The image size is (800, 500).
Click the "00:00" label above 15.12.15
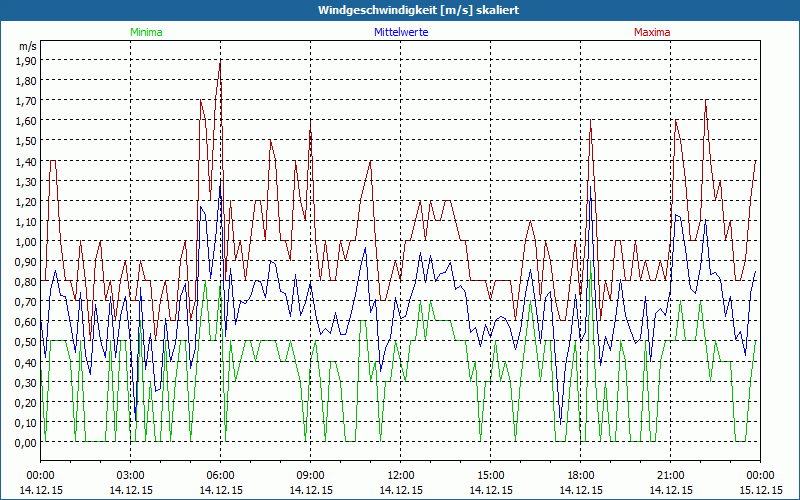pyautogui.click(x=760, y=476)
